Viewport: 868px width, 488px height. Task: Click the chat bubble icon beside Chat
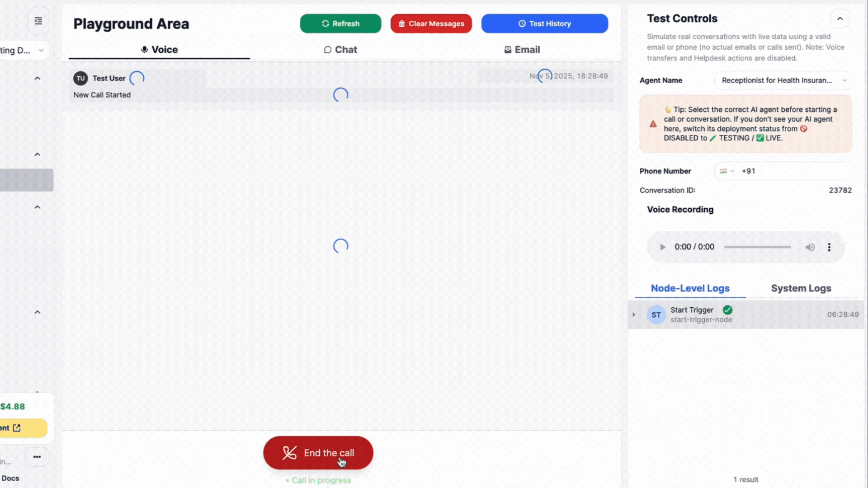pyautogui.click(x=327, y=50)
